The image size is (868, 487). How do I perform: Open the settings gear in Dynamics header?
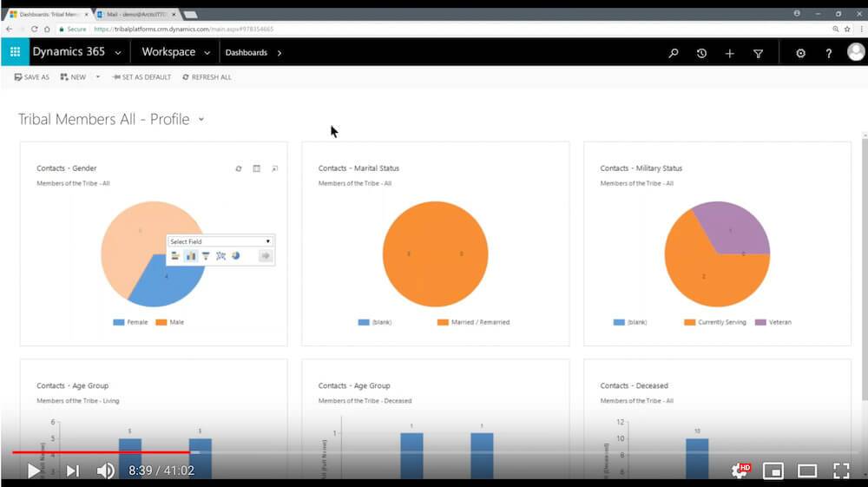(x=800, y=53)
